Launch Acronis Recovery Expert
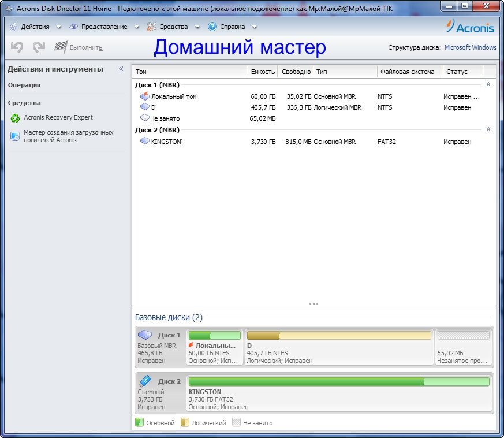This screenshot has height=438, width=504. [58, 117]
